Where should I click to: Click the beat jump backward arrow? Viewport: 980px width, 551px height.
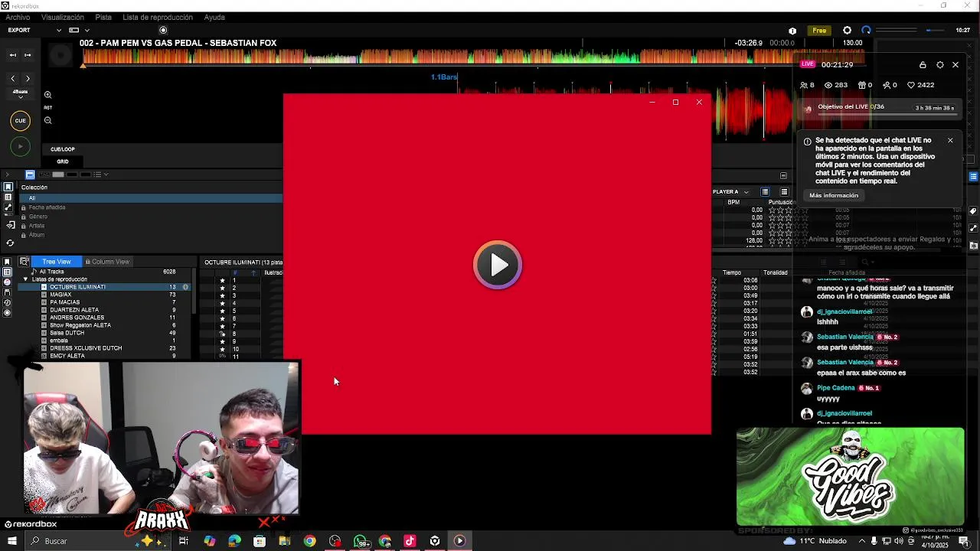[x=13, y=79]
